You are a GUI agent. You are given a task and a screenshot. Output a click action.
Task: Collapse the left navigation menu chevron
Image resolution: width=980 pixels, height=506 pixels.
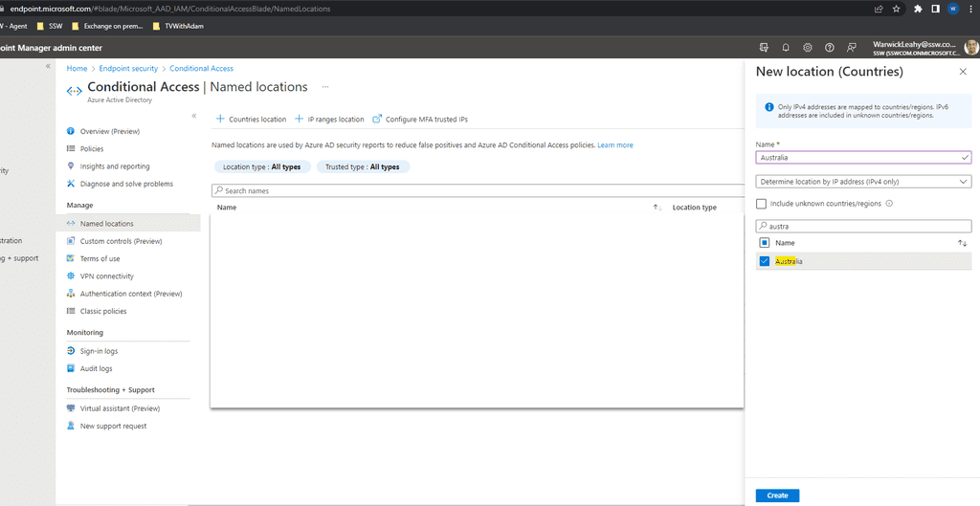(x=193, y=116)
